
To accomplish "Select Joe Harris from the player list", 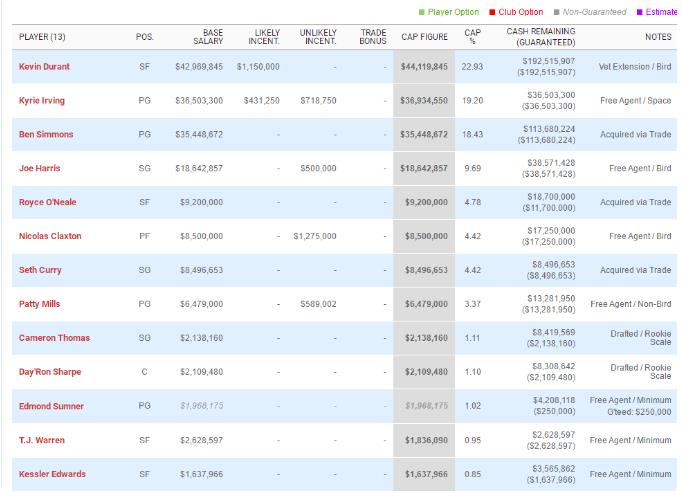I will click(x=40, y=168).
